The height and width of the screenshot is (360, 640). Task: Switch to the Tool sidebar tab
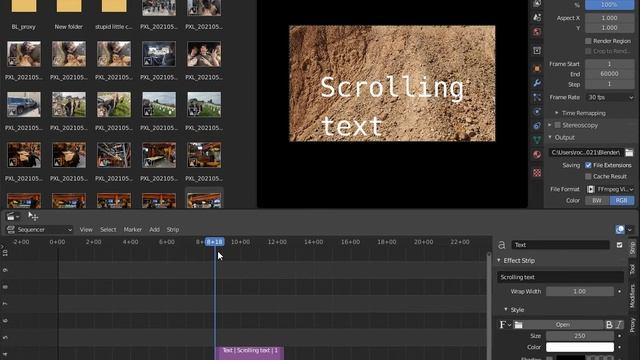pyautogui.click(x=632, y=269)
